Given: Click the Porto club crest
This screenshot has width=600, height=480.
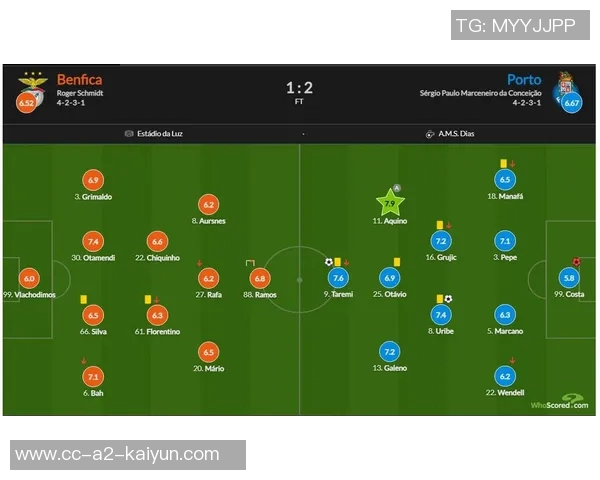Looking at the screenshot, I should 565,81.
